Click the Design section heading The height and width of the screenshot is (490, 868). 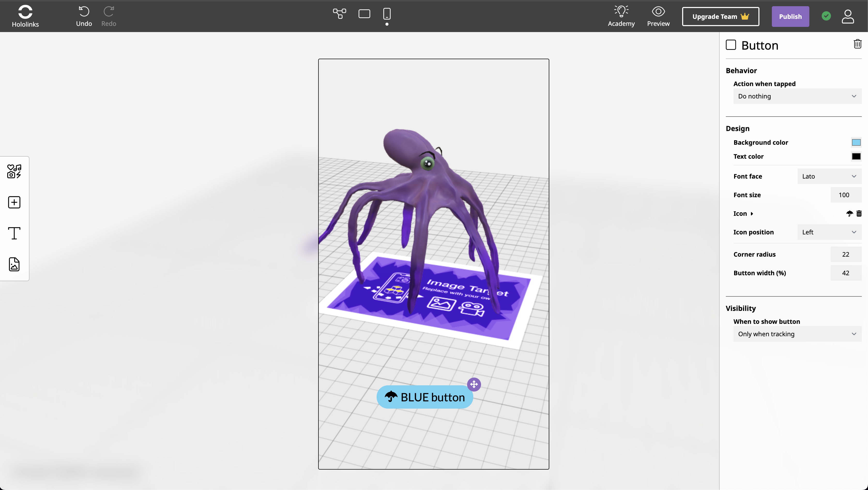click(x=737, y=128)
